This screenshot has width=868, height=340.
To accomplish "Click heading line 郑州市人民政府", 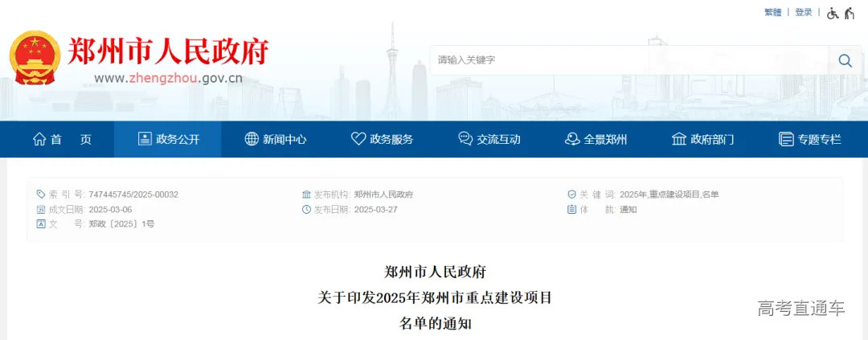I will click(435, 272).
